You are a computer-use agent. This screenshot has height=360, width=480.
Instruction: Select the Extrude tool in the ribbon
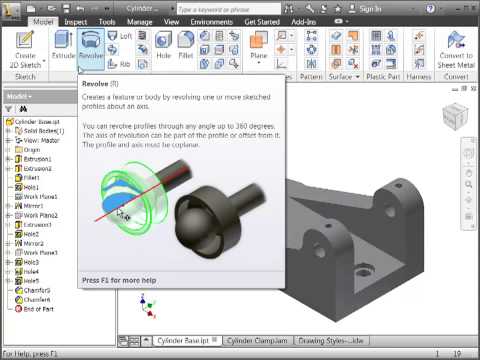[63, 44]
